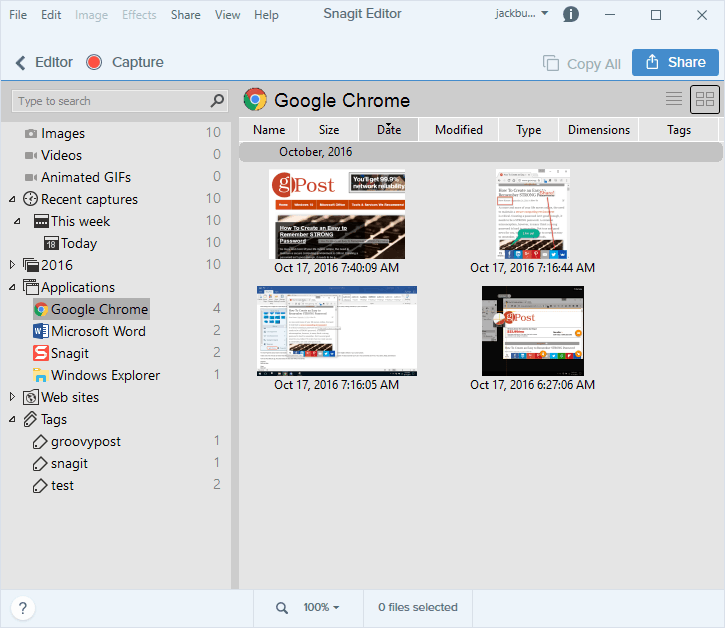The width and height of the screenshot is (725, 628).
Task: Select the 7:16:44 AM capture thumbnail
Action: tap(533, 214)
